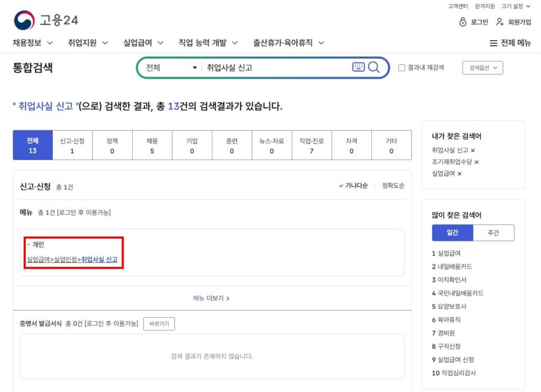Viewport: 541px width, 392px height.
Task: Click the 고용24 logo icon
Action: point(24,21)
